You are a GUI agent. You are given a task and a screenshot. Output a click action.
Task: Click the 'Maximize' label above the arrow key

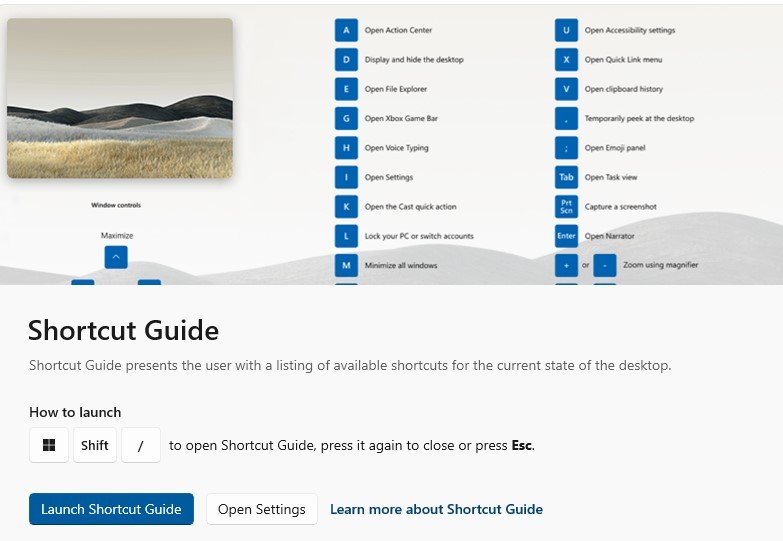tap(117, 235)
